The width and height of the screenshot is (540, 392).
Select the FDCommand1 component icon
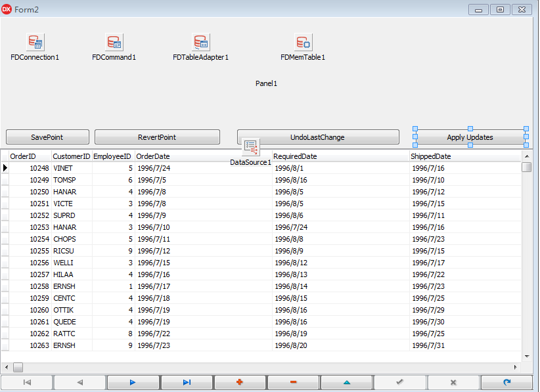click(x=114, y=41)
